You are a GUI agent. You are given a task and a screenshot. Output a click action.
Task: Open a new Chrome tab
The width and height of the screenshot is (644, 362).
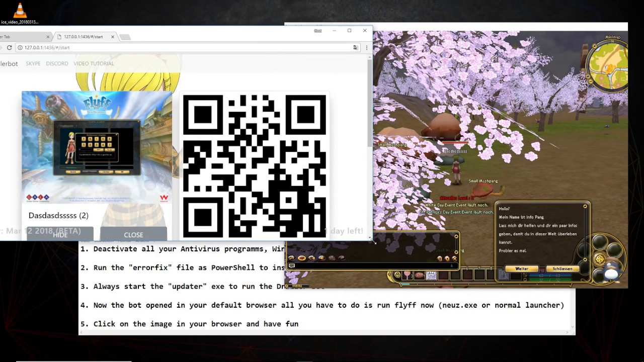(125, 37)
